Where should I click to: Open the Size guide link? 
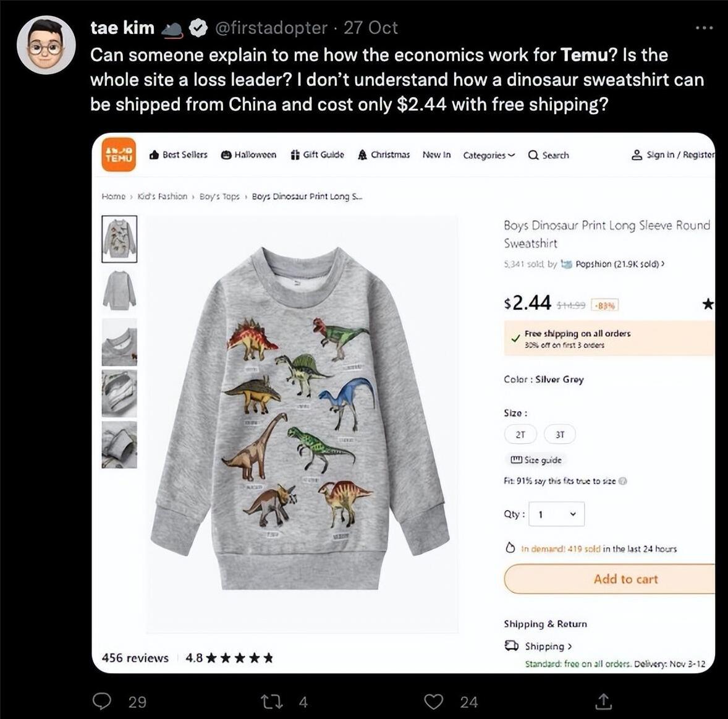pyautogui.click(x=536, y=461)
